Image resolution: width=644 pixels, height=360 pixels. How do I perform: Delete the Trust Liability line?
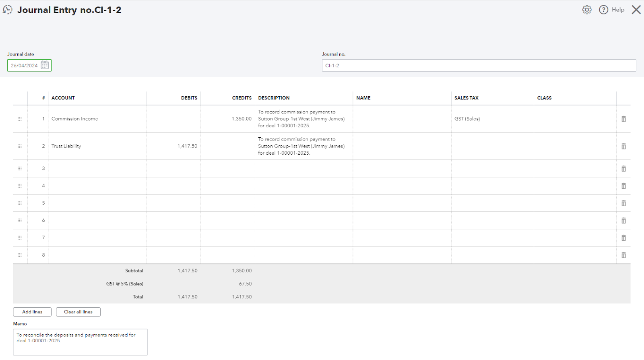(623, 146)
